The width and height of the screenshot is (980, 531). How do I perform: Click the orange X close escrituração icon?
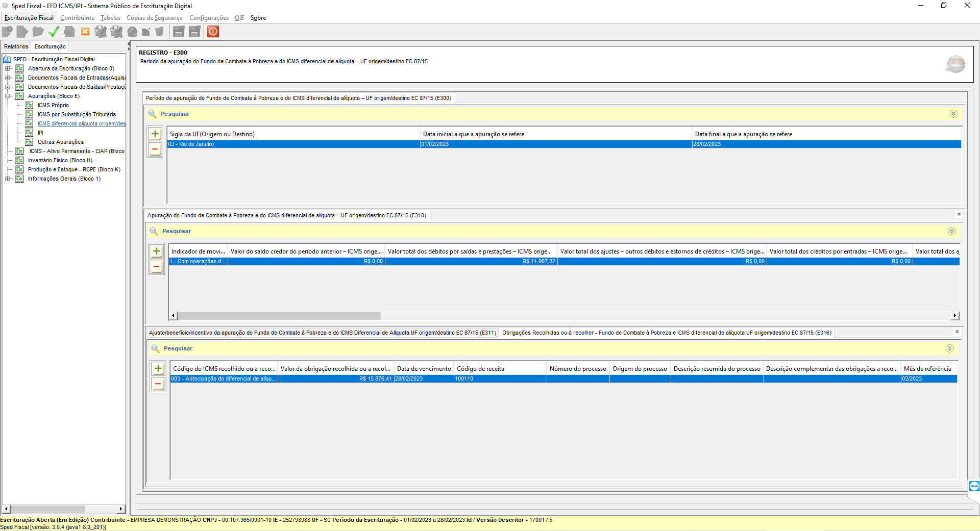click(85, 32)
